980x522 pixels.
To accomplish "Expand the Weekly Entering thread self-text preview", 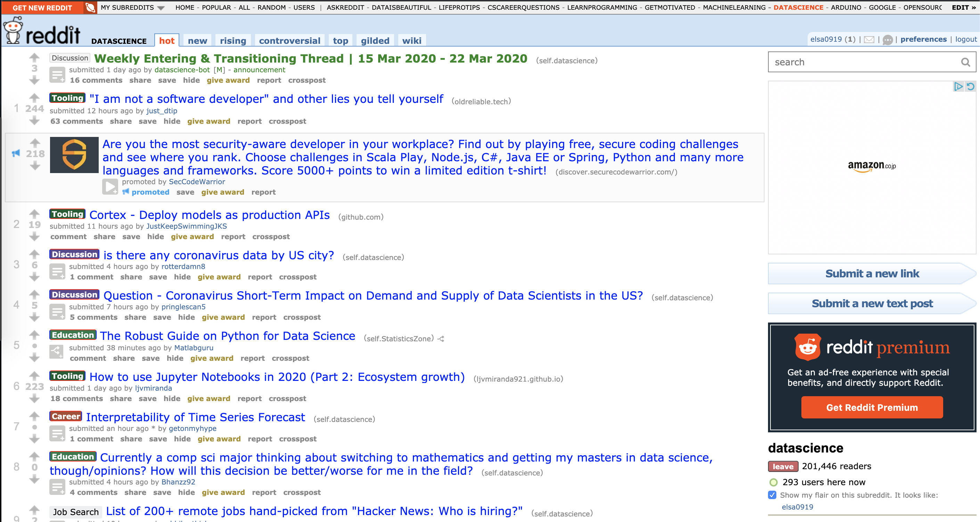I will point(57,75).
